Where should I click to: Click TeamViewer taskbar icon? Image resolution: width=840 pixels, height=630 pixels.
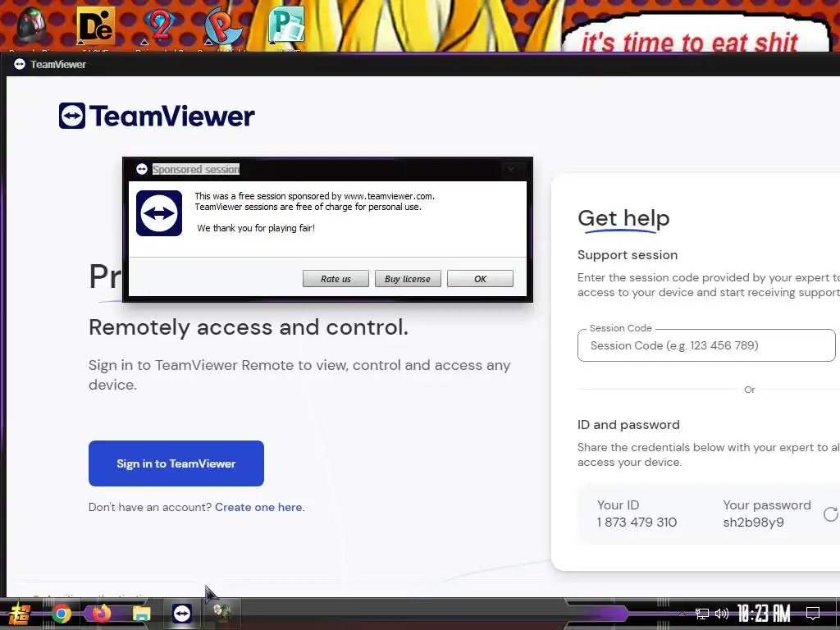coord(182,614)
